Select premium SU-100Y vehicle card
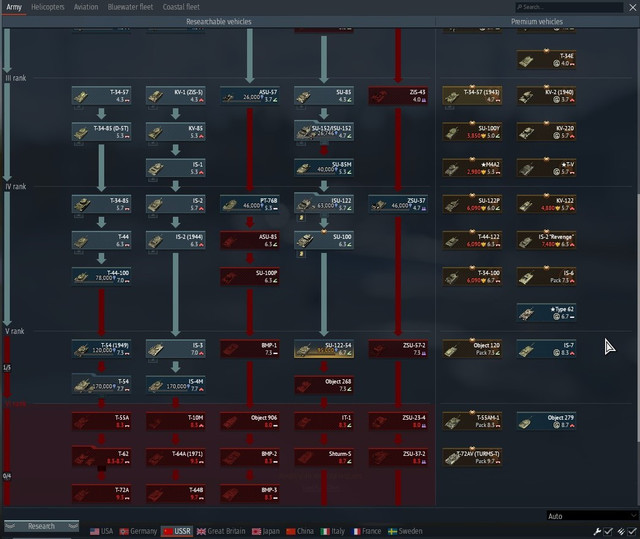This screenshot has width=640, height=539. [x=472, y=132]
